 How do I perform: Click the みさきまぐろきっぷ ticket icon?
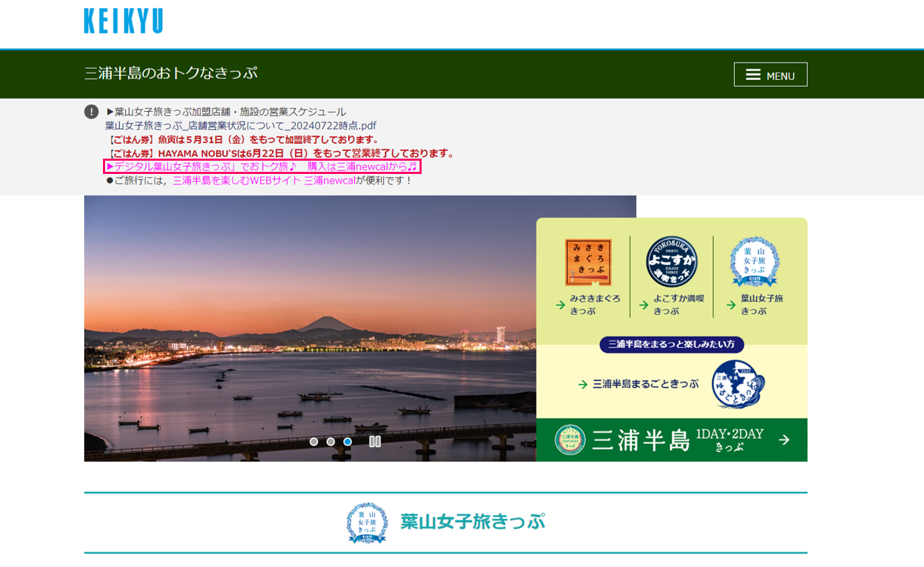pos(588,262)
